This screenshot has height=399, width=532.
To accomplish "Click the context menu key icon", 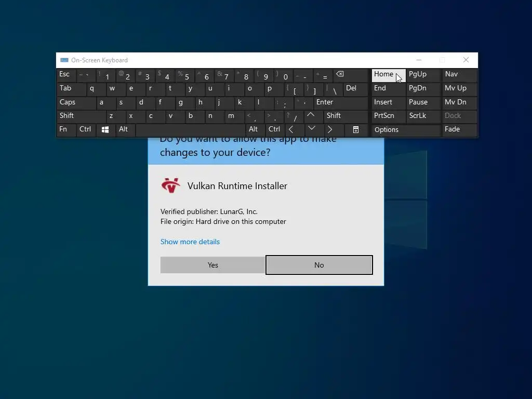I will (355, 129).
